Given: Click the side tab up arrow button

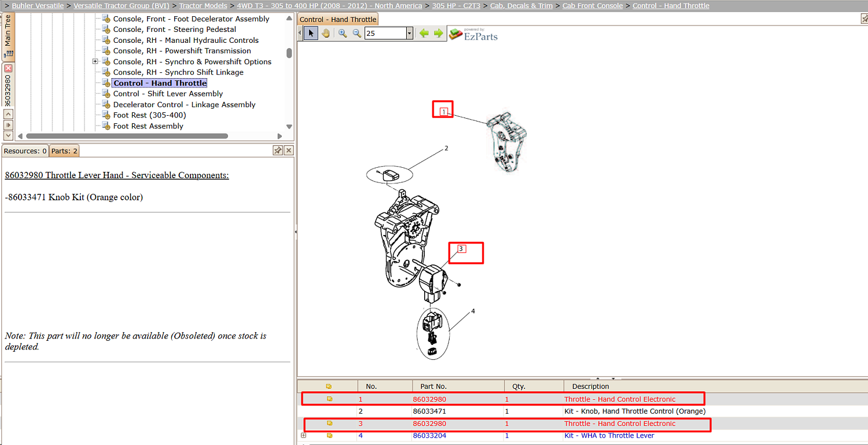Looking at the screenshot, I should [8, 115].
